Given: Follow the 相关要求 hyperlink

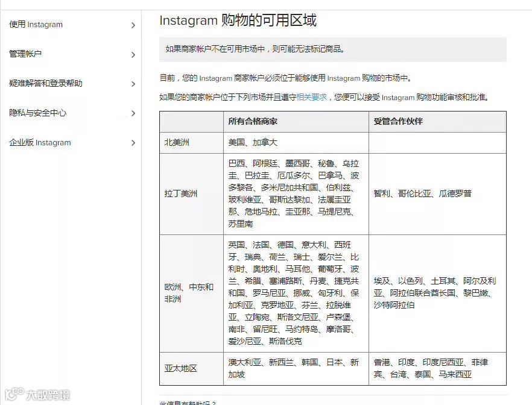Looking at the screenshot, I should coord(311,97).
